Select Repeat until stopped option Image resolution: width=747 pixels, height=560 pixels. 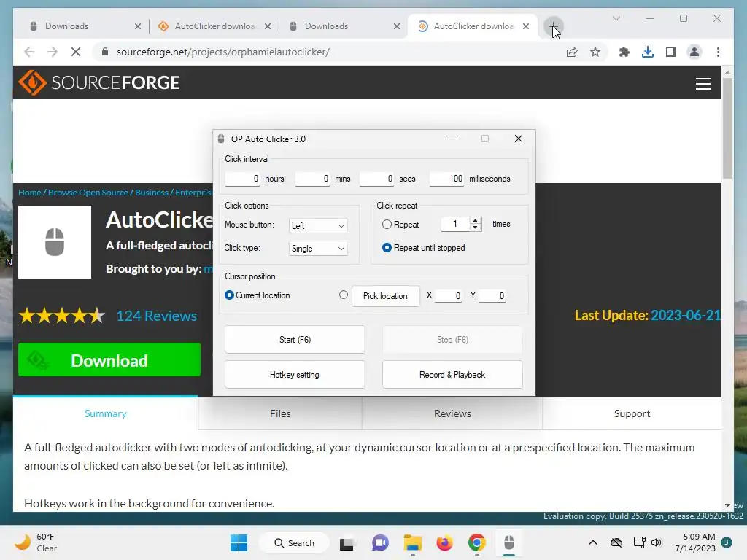click(x=387, y=248)
